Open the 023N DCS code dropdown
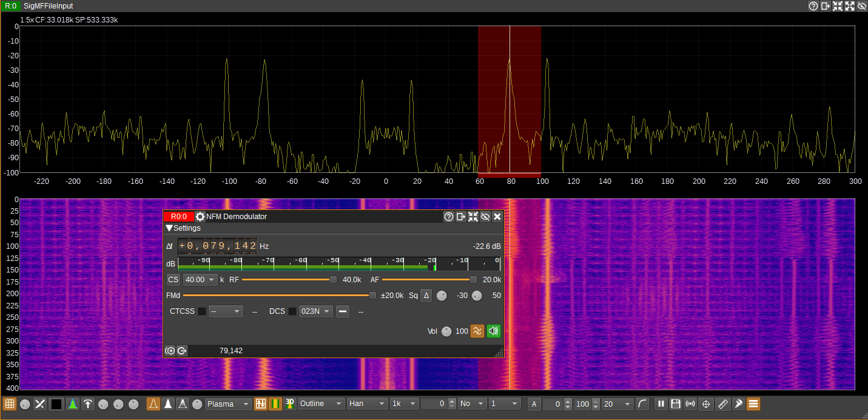The image size is (868, 420). [x=315, y=311]
